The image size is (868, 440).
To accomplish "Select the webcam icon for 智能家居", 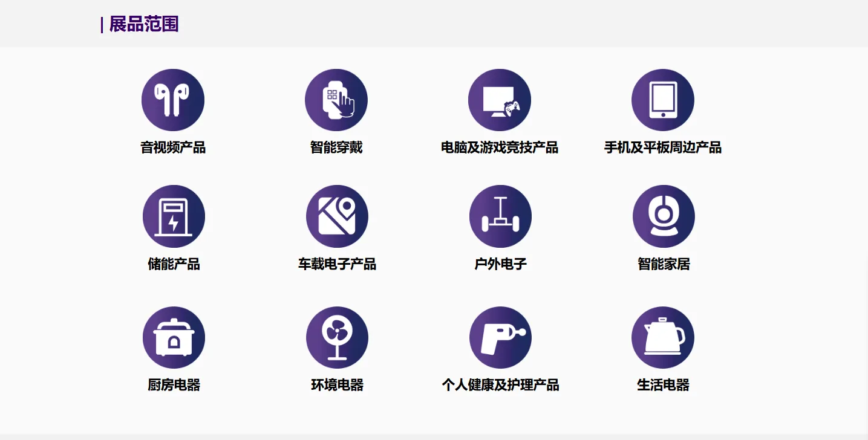I will 664,216.
